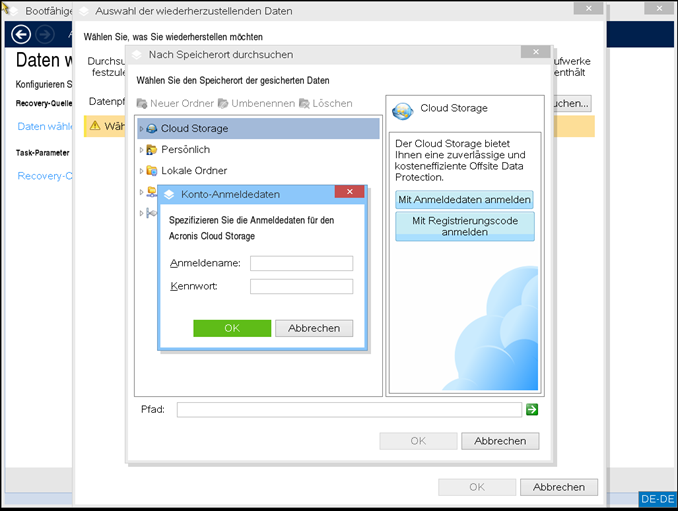The image size is (678, 511).
Task: Select Cloud Storage in the location tree
Action: coord(258,128)
